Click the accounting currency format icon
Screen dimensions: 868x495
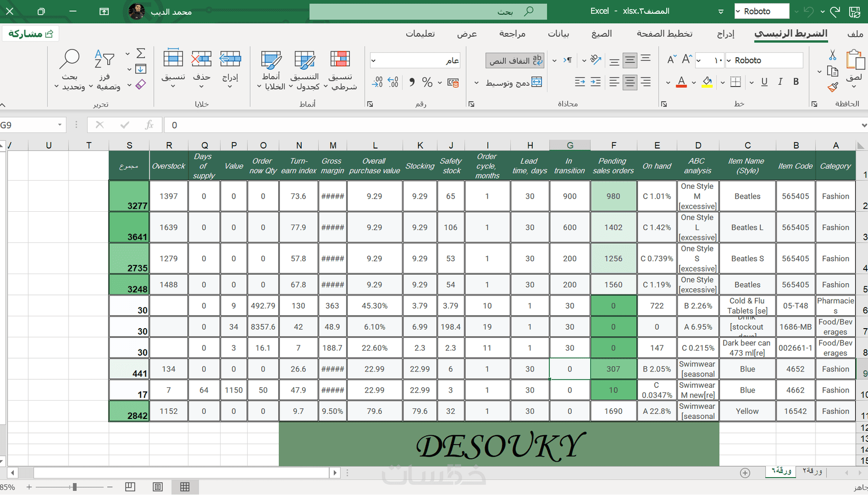pos(453,82)
